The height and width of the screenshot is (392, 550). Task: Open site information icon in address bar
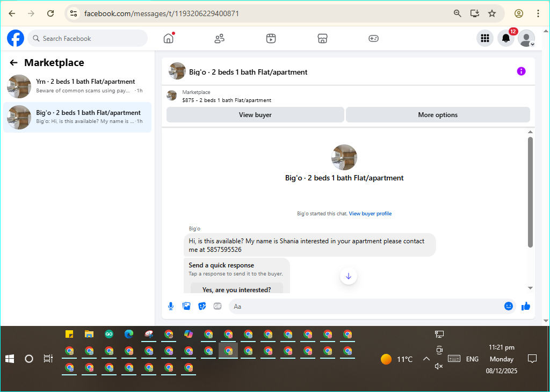(73, 13)
